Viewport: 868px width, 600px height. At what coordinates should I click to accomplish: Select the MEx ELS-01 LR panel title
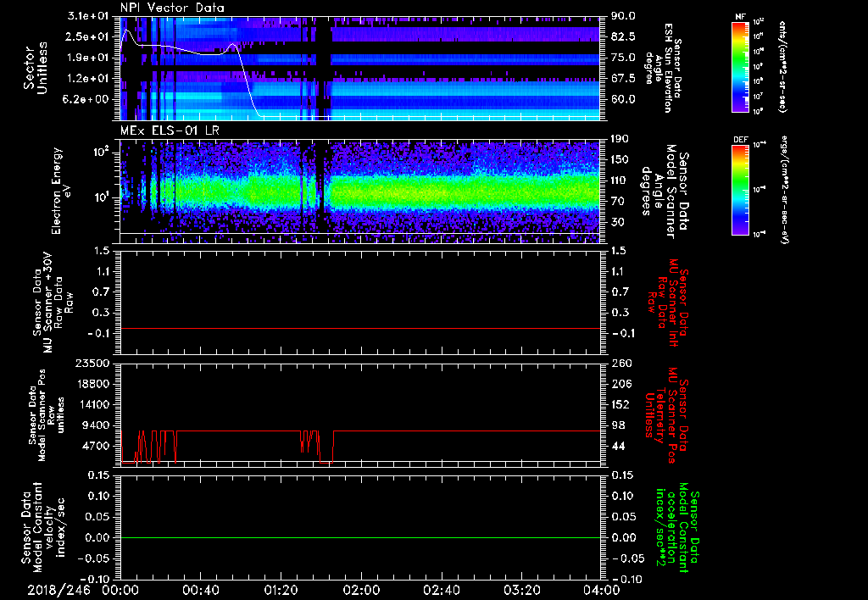(170, 131)
